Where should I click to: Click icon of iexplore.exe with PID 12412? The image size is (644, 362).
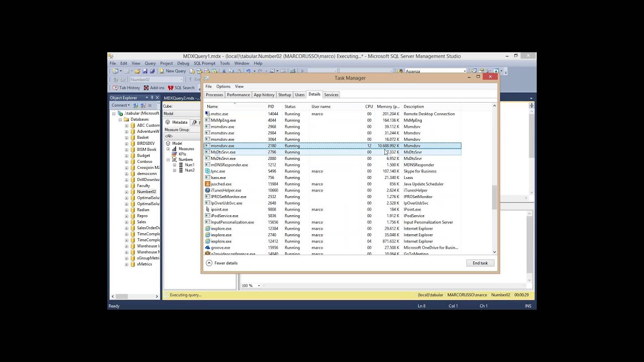[x=207, y=241]
